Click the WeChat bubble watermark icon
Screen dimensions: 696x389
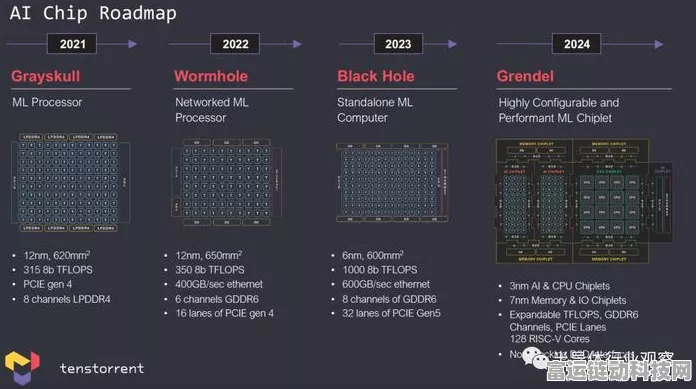535,358
